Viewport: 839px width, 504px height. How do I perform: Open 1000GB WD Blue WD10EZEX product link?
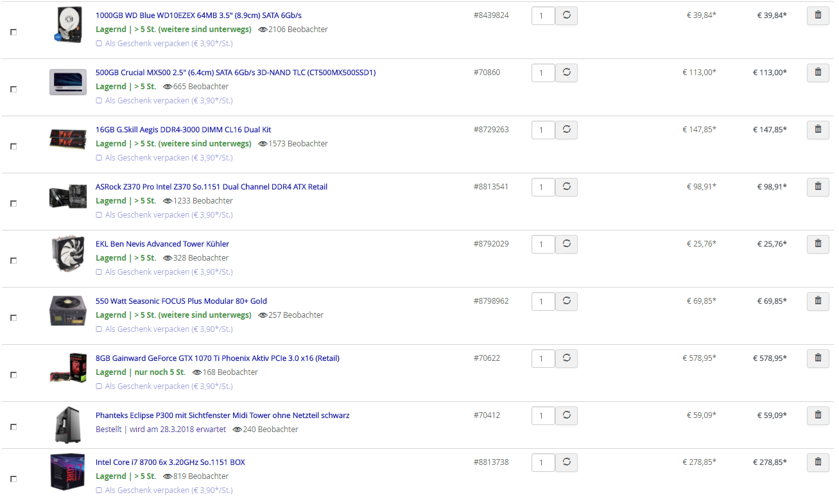[x=198, y=15]
